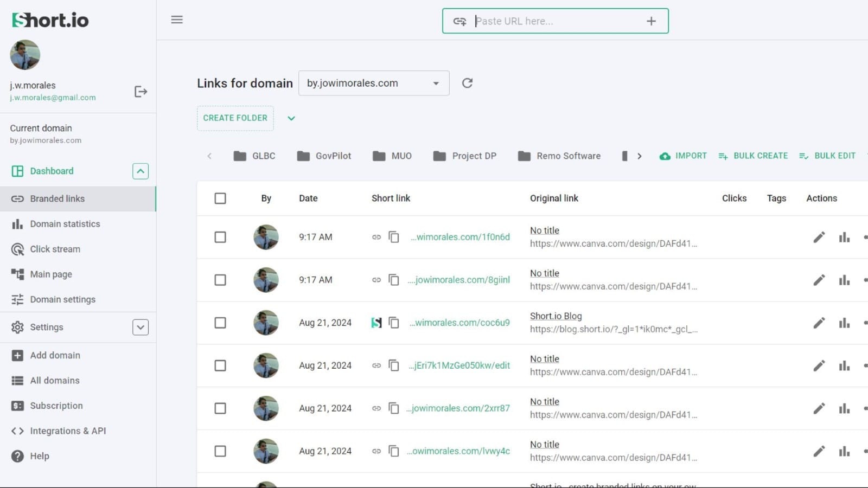Open the MUO folder
This screenshot has height=488, width=868.
pos(392,156)
